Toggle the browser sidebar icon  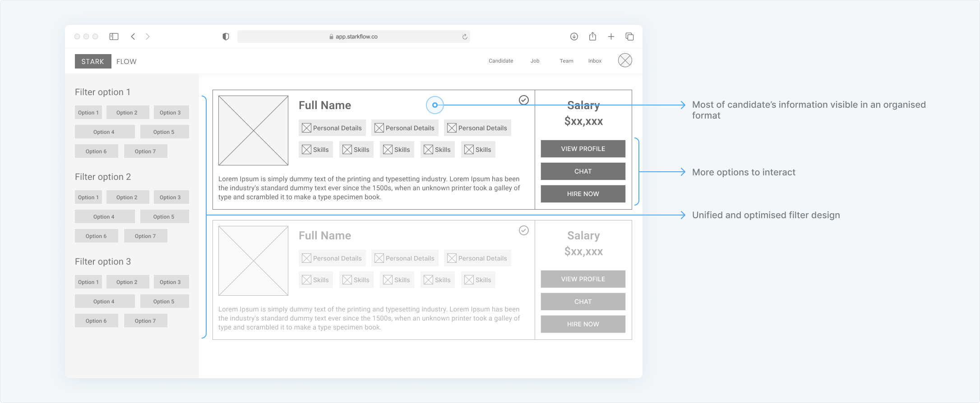[x=114, y=37]
